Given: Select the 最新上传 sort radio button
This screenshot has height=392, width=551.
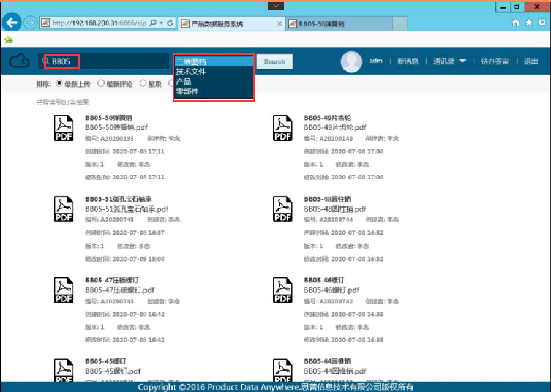Looking at the screenshot, I should (59, 83).
